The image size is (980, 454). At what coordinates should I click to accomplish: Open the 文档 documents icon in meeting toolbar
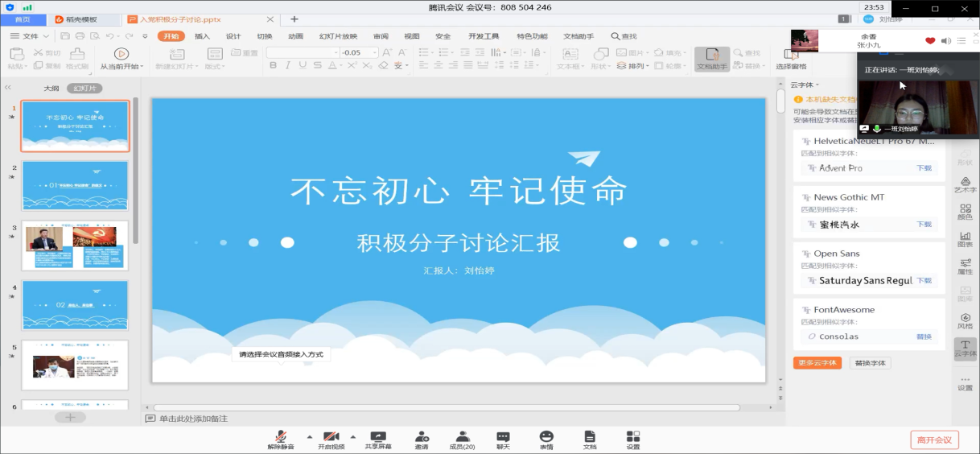(x=590, y=439)
